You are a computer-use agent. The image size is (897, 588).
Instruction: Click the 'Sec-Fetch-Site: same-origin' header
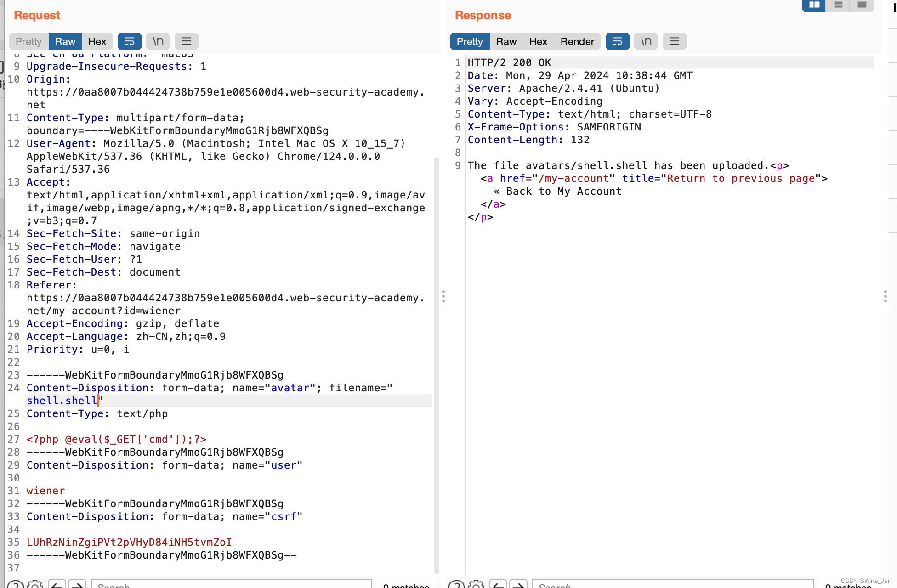113,233
